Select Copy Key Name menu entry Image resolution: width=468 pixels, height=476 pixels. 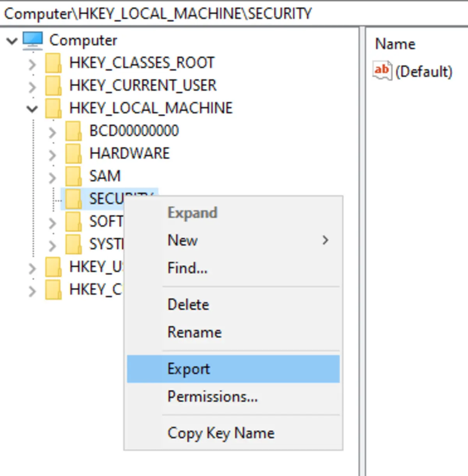coord(233,433)
